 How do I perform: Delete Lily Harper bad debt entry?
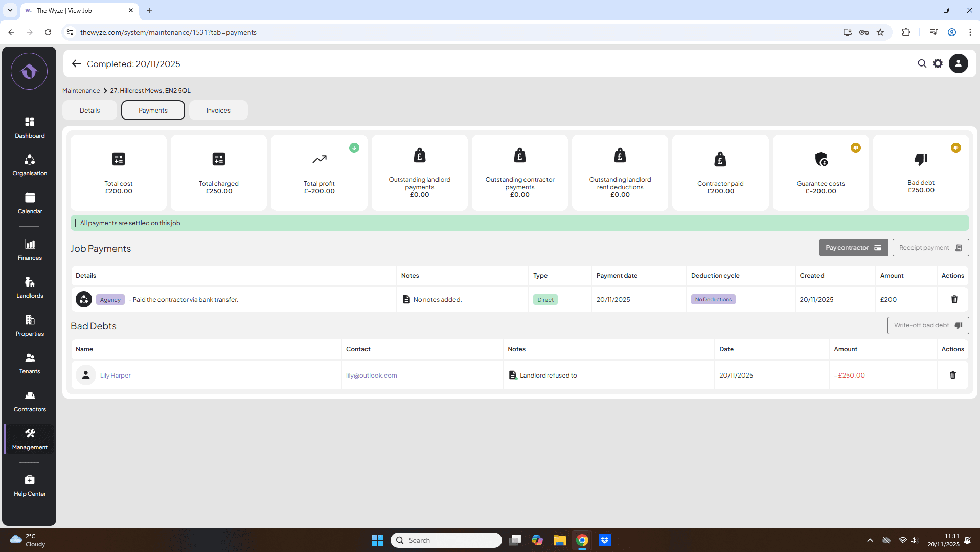click(952, 375)
